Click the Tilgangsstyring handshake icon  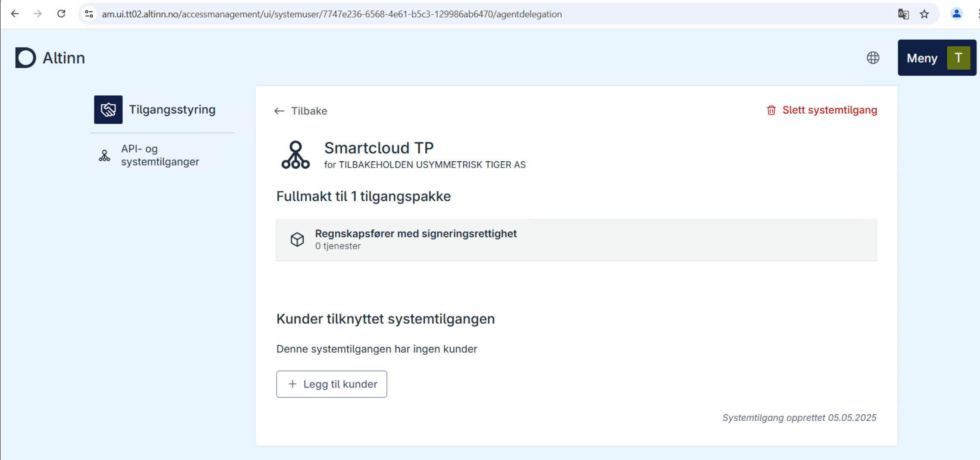click(x=108, y=110)
